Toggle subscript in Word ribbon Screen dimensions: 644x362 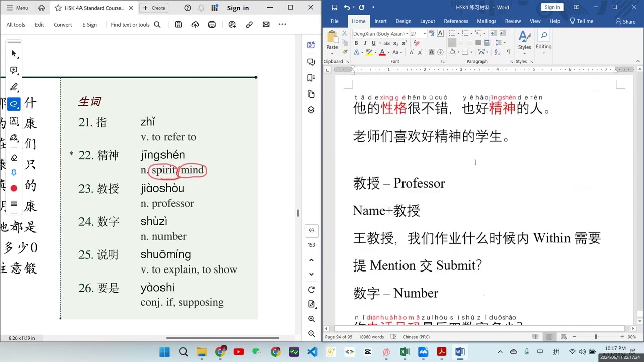click(395, 43)
